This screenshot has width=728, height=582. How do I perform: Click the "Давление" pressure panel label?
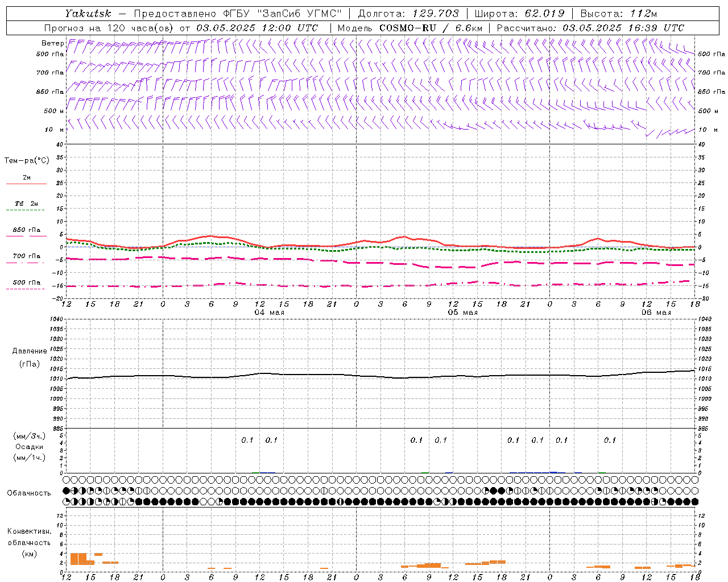coord(30,351)
